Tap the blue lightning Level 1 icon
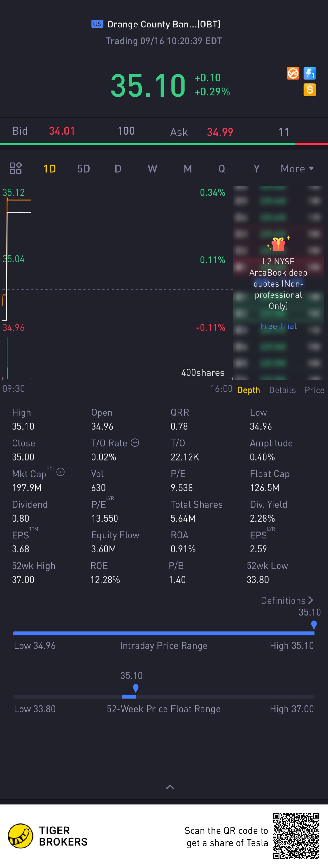Viewport: 328px width, 868px height. 309,73
